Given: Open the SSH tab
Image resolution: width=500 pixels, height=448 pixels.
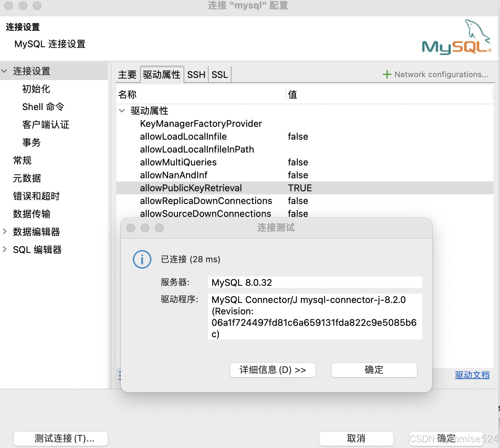Looking at the screenshot, I should tap(196, 75).
